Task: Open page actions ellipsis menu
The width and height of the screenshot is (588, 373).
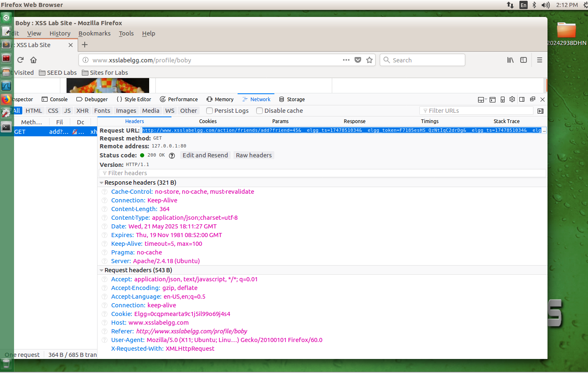Action: click(346, 60)
